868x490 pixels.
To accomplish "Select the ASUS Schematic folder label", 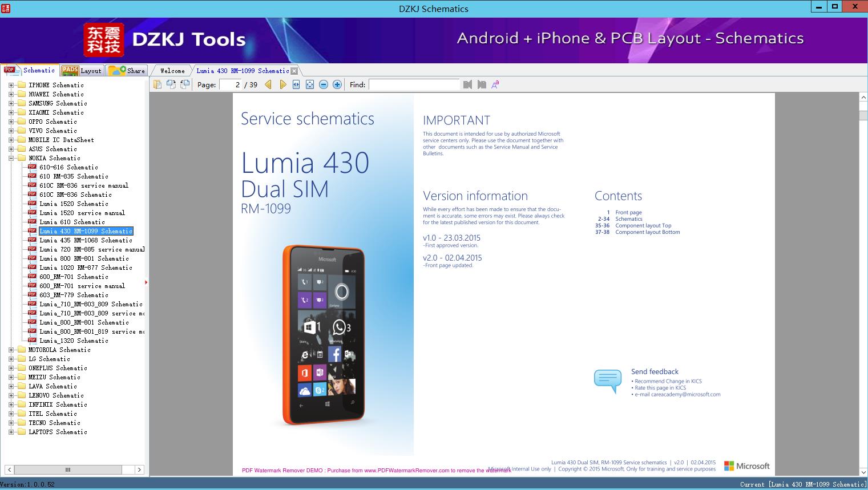I will point(53,149).
